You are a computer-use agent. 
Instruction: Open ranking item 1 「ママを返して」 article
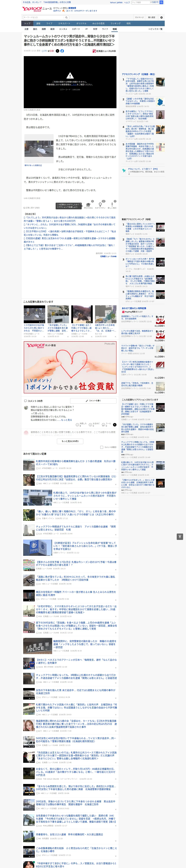pyautogui.click(x=140, y=85)
